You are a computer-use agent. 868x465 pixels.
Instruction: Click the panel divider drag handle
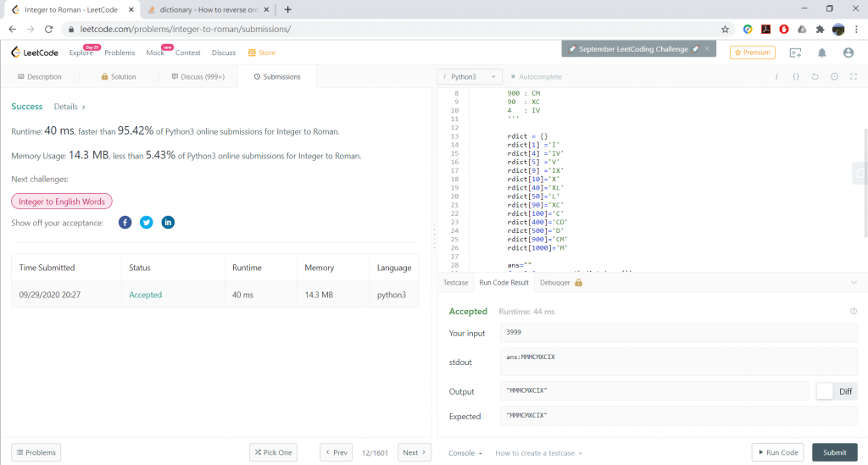(x=435, y=236)
